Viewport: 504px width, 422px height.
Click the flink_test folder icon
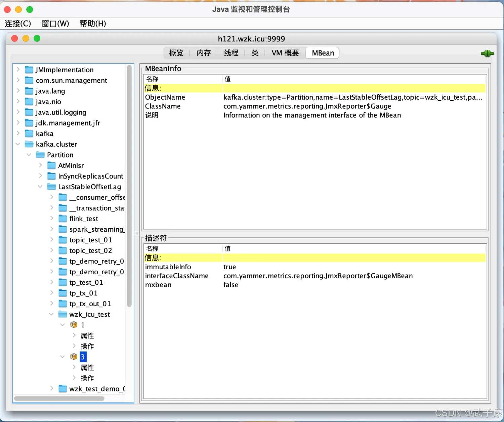tap(63, 219)
